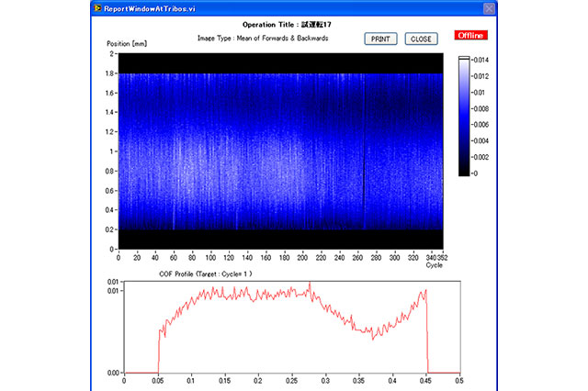Click the Cycle axis label under the heatmap
The width and height of the screenshot is (588, 391).
[x=435, y=267]
